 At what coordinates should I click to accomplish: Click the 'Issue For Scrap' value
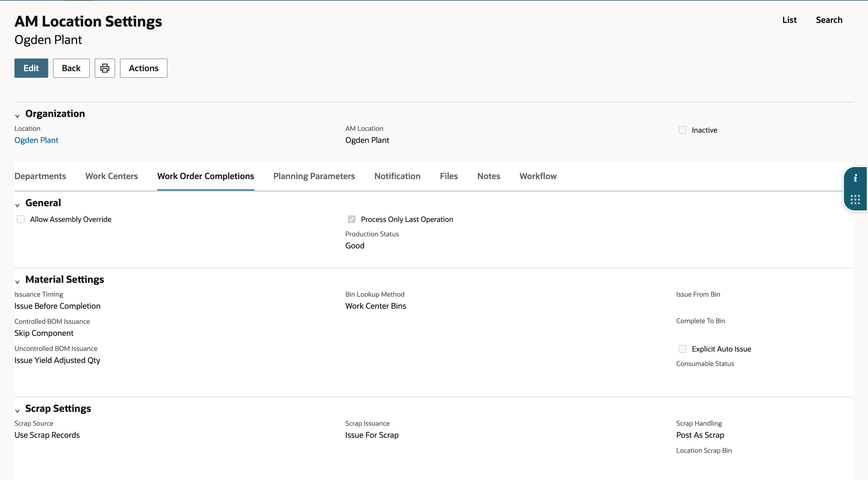pyautogui.click(x=372, y=435)
